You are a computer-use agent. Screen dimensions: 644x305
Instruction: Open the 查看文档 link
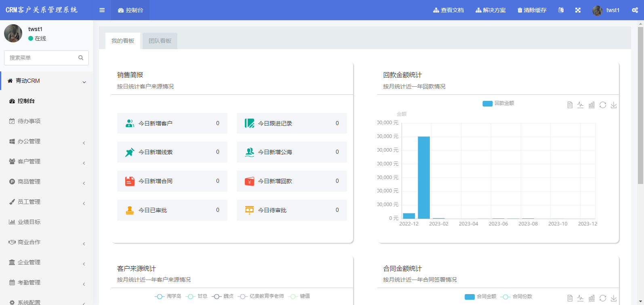pyautogui.click(x=448, y=10)
